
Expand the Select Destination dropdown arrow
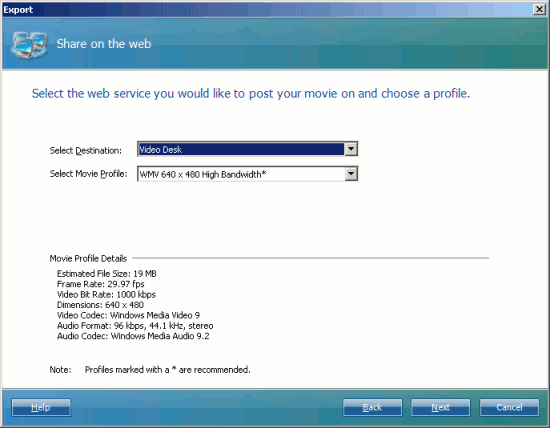coord(351,149)
